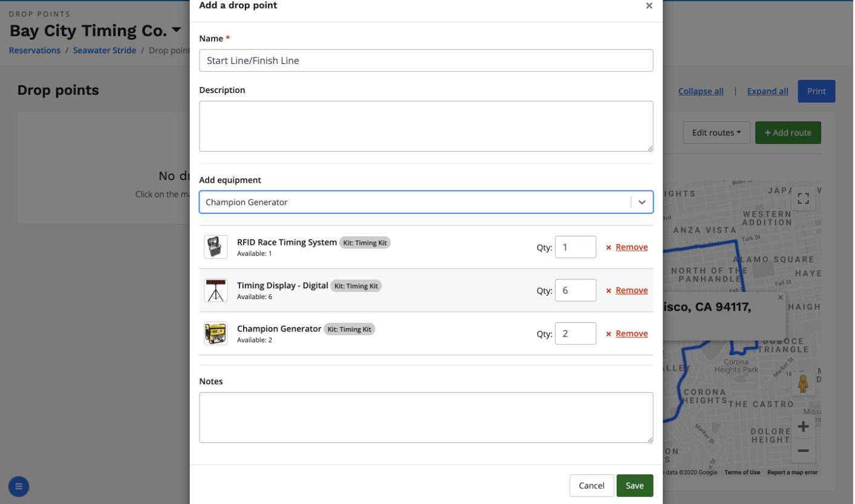Zoom out on the map
Screen dimensions: 855x504
[803, 451]
